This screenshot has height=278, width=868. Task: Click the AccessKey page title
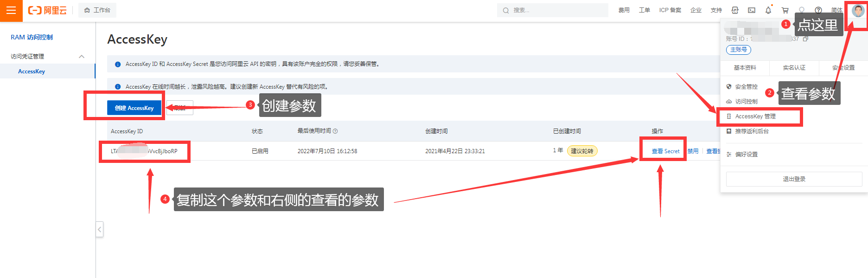pyautogui.click(x=137, y=40)
